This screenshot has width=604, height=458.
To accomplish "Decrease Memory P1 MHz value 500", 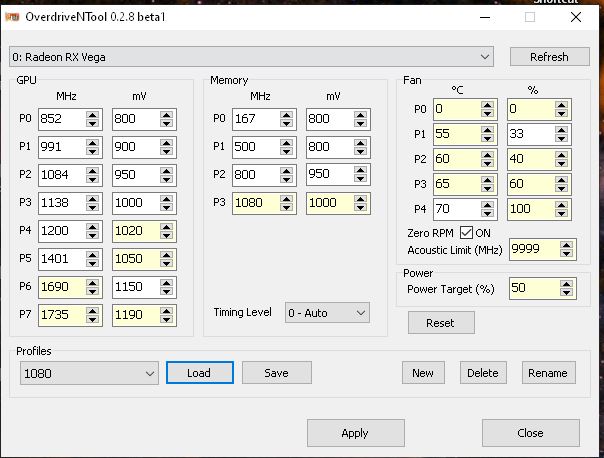I will click(x=286, y=151).
